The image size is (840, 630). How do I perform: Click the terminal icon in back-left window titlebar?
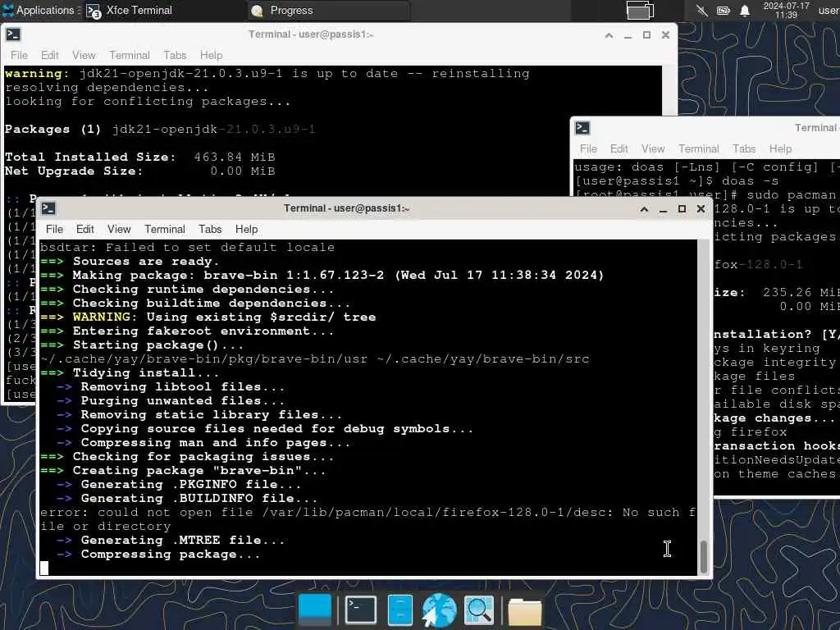(x=13, y=34)
